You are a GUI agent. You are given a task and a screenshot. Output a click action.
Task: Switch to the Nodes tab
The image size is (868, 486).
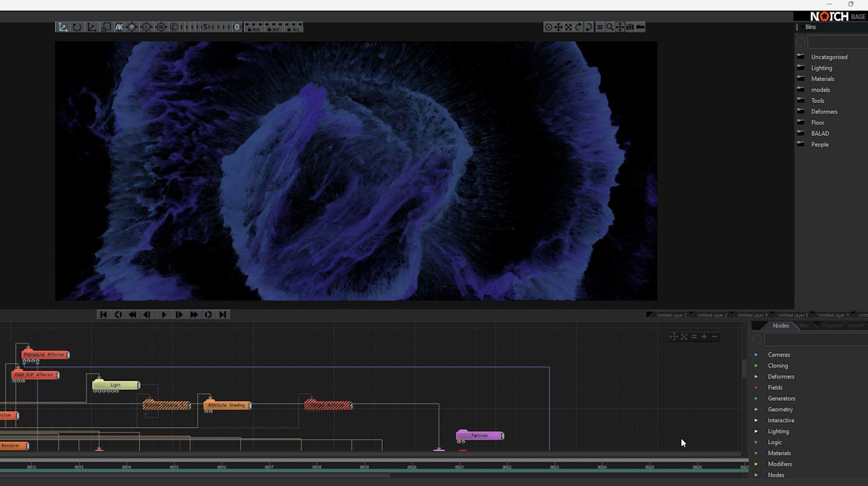point(780,326)
